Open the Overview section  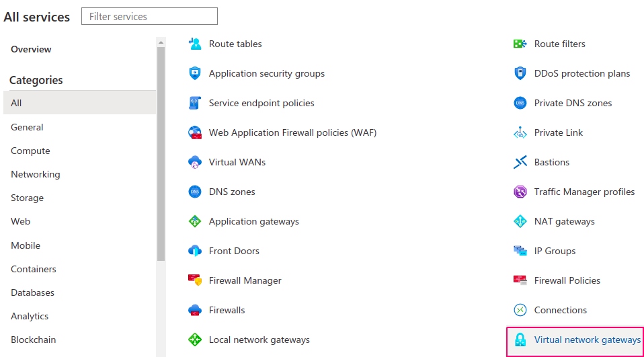31,49
